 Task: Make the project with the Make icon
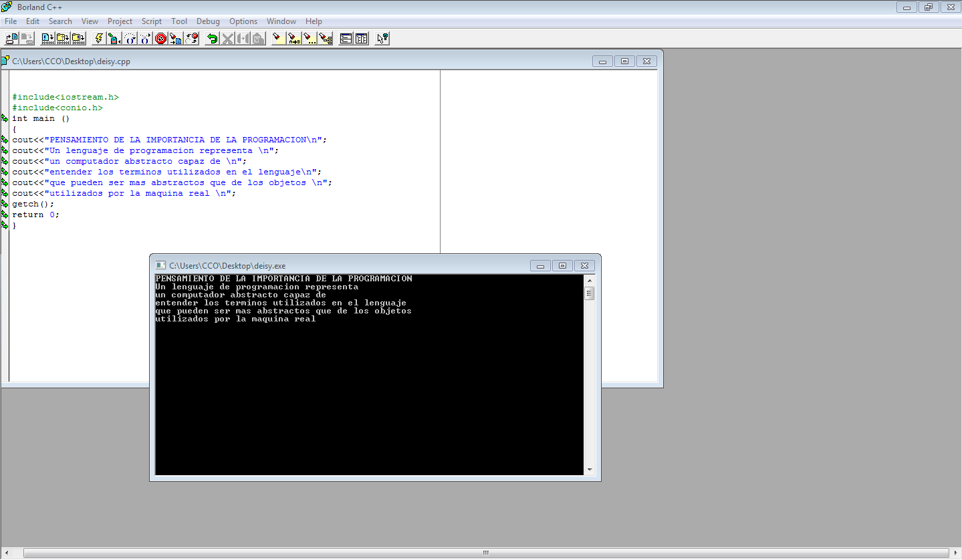63,38
